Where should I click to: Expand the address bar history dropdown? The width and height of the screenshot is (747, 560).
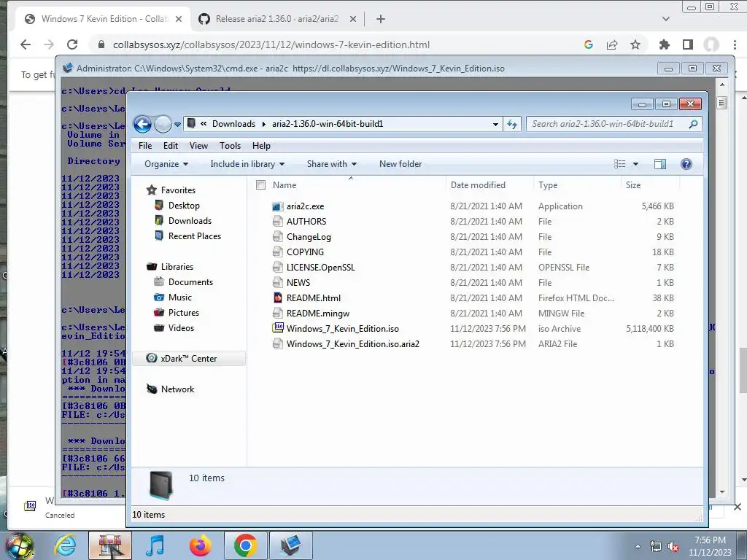click(x=495, y=124)
